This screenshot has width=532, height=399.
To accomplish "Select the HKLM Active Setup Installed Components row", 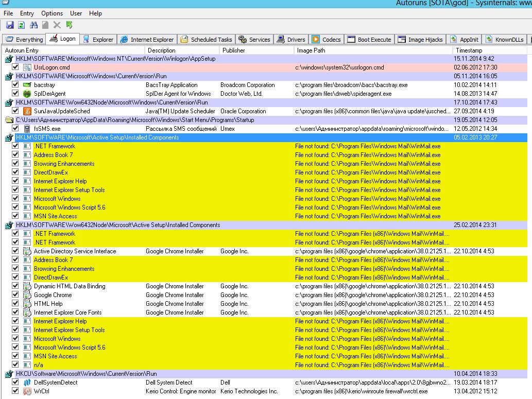I will coord(266,137).
